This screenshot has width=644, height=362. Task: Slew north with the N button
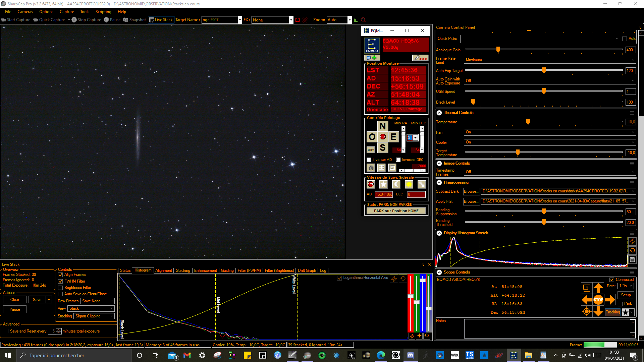[x=383, y=126]
